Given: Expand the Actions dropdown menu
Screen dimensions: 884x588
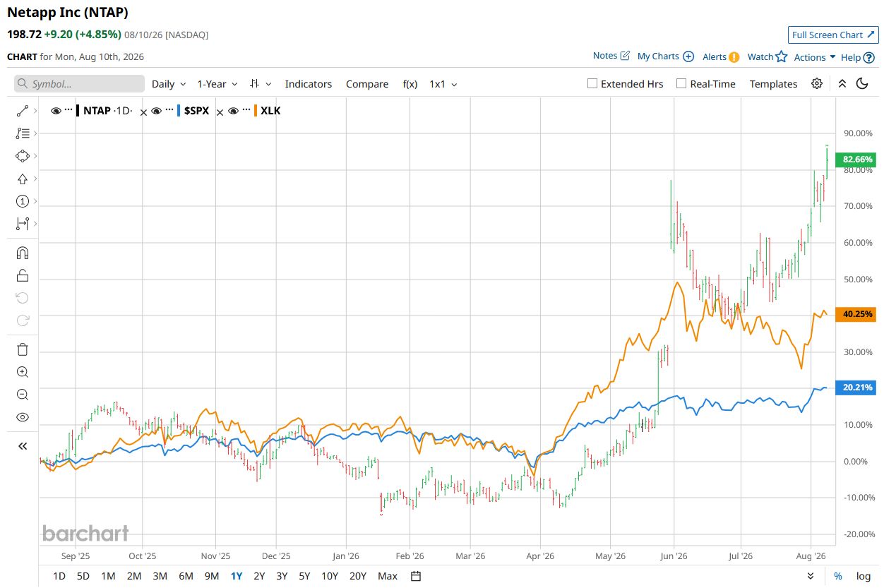Looking at the screenshot, I should click(x=815, y=57).
